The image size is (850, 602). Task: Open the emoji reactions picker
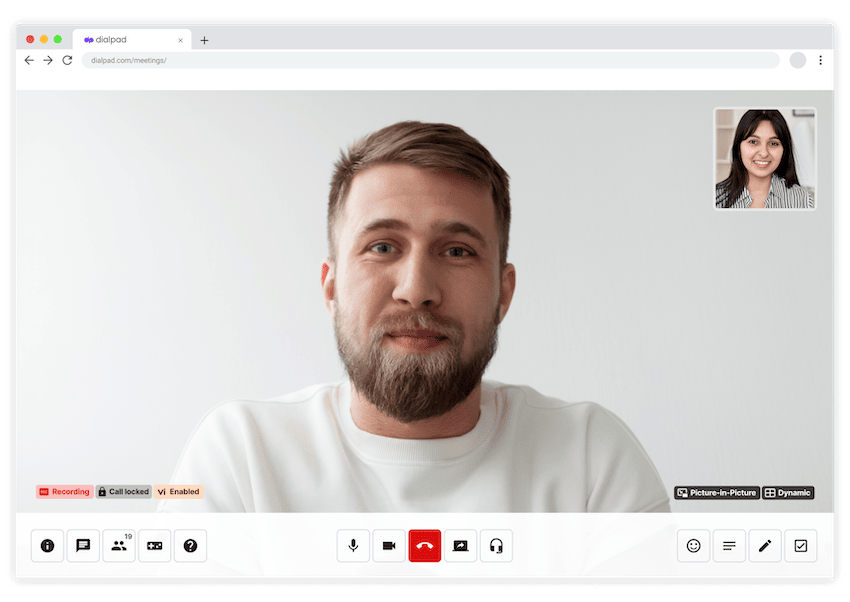[693, 545]
